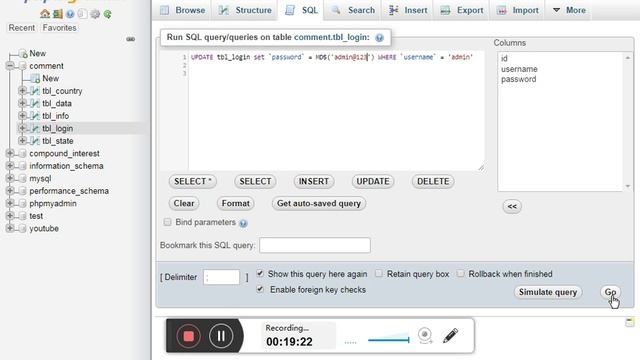This screenshot has height=360, width=640.
Task: Open the Export tab
Action: pyautogui.click(x=462, y=10)
